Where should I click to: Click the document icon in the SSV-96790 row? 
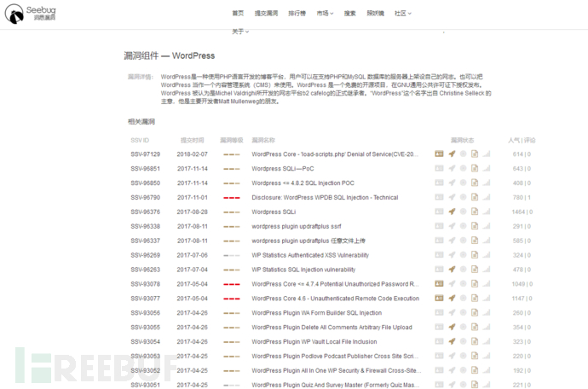click(475, 197)
